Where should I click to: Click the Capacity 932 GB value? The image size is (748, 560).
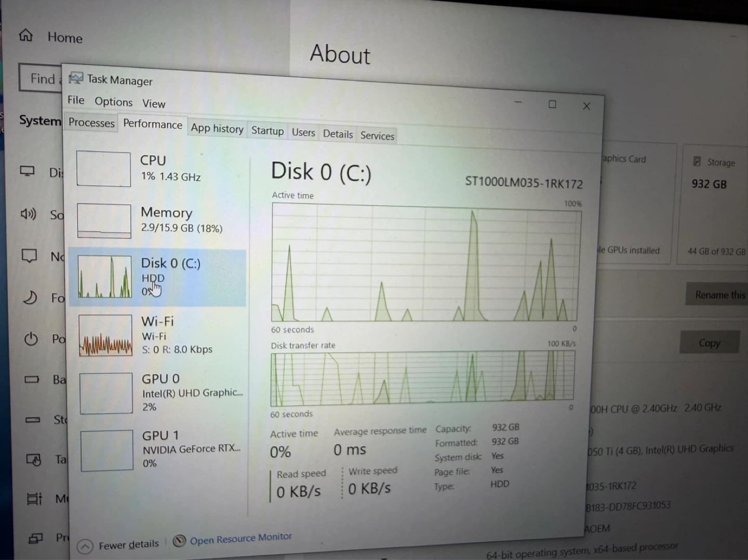(x=505, y=427)
